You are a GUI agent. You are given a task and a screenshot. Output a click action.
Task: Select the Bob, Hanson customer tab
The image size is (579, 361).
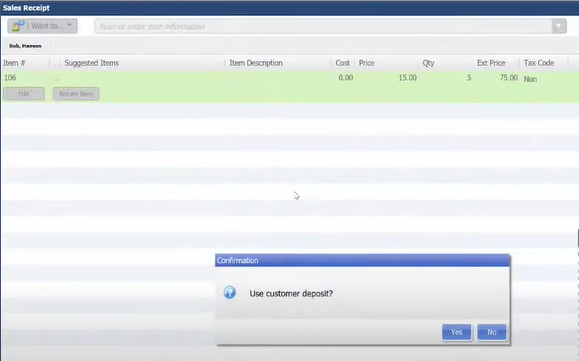[25, 46]
